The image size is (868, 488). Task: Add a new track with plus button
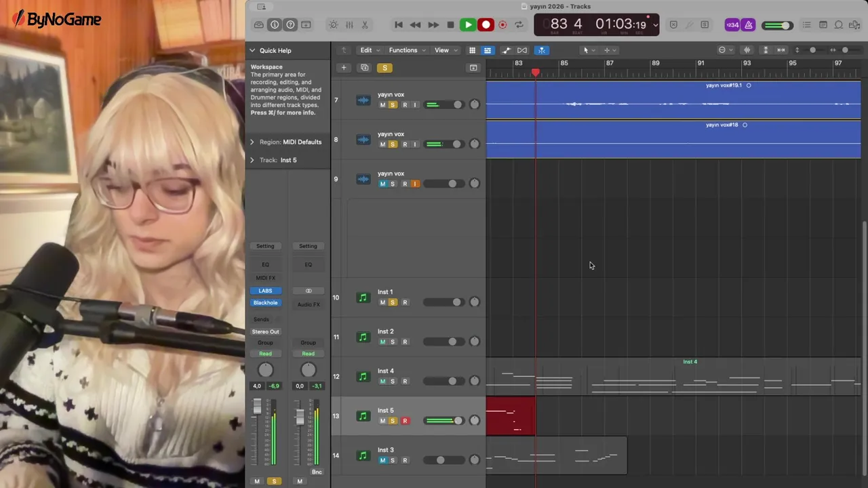(344, 68)
